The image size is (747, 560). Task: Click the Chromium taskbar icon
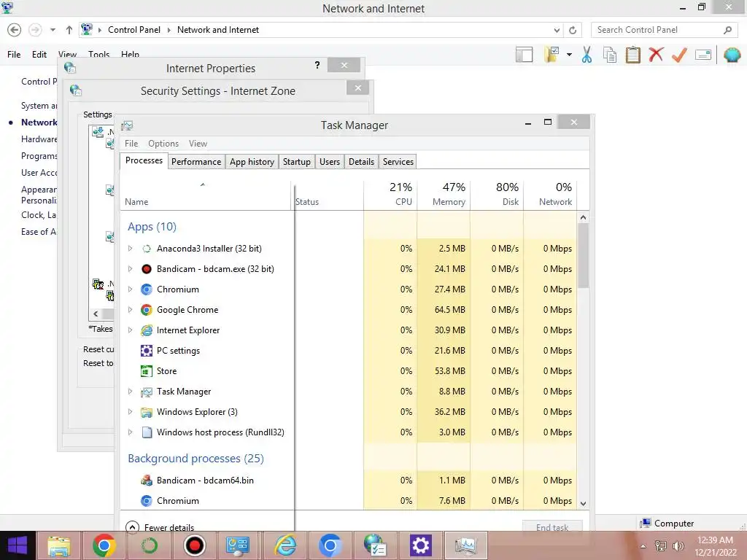point(330,545)
